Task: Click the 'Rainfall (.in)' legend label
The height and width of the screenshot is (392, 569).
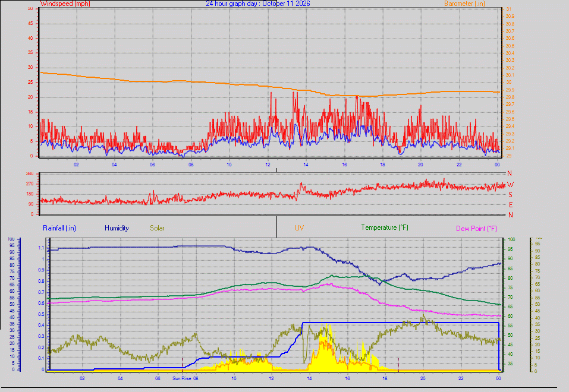Action: 59,228
